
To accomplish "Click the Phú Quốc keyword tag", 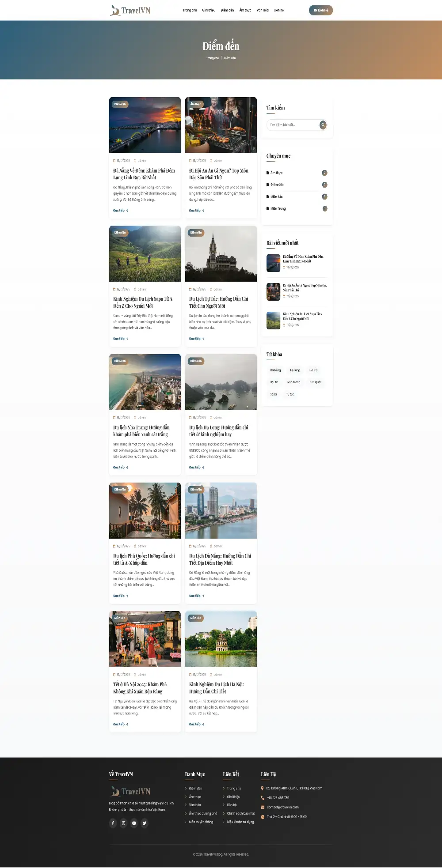I will tap(316, 382).
